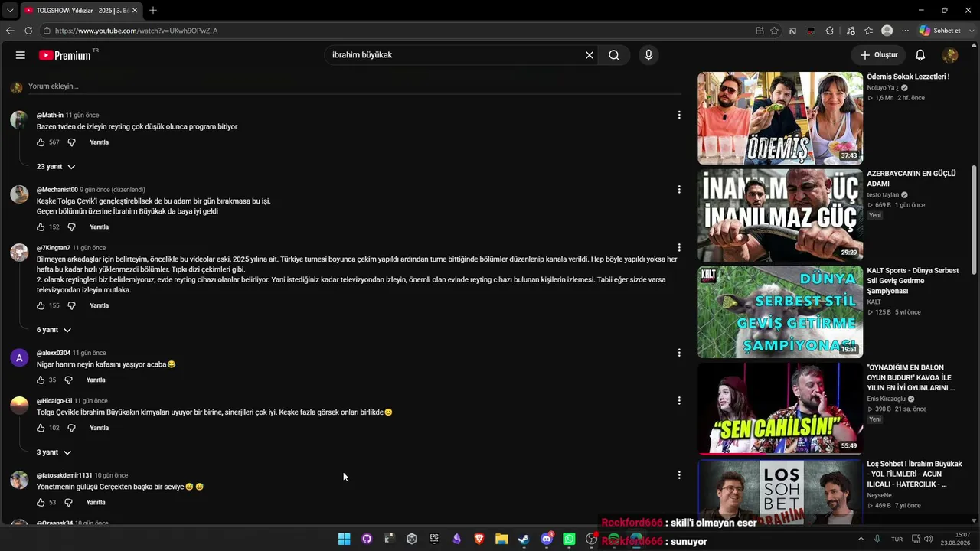Image resolution: width=980 pixels, height=551 pixels.
Task: Click the magnifier search button
Action: point(614,55)
